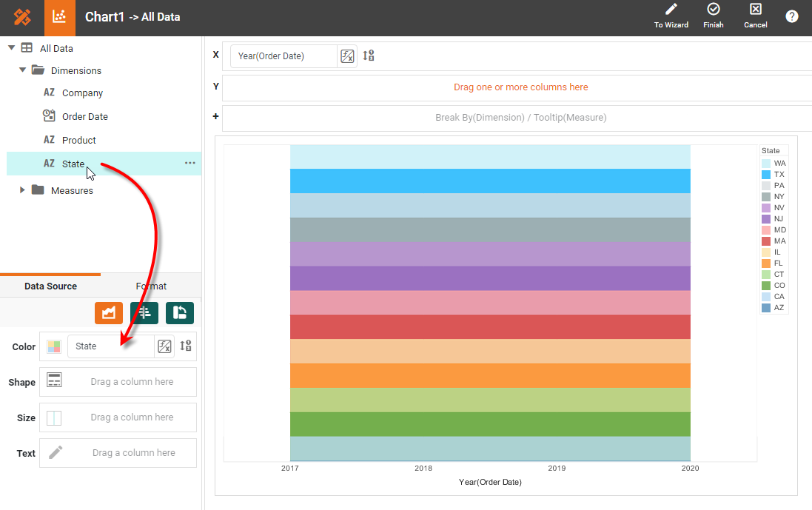
Task: Click the formula icon next to Year(Order Date)
Action: [346, 56]
